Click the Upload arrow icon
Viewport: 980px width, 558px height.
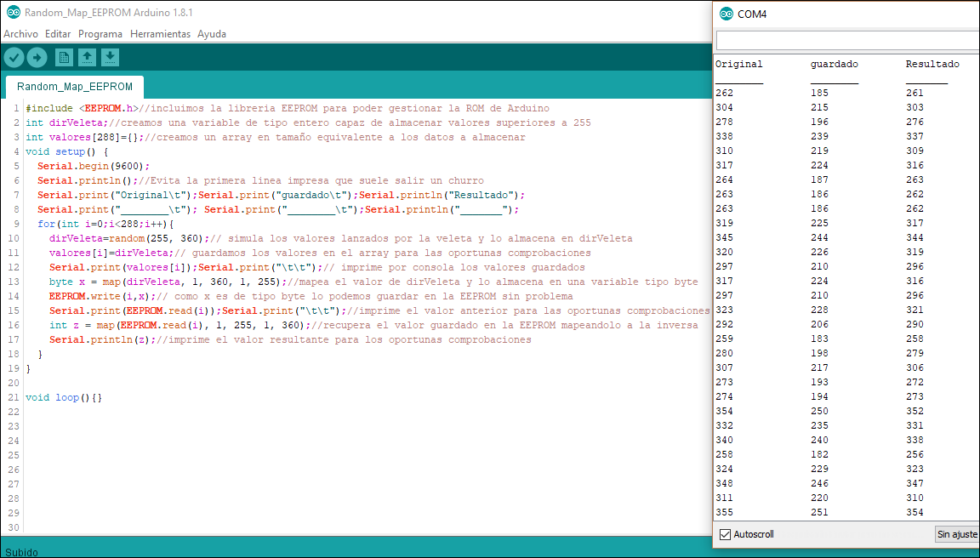pyautogui.click(x=37, y=57)
